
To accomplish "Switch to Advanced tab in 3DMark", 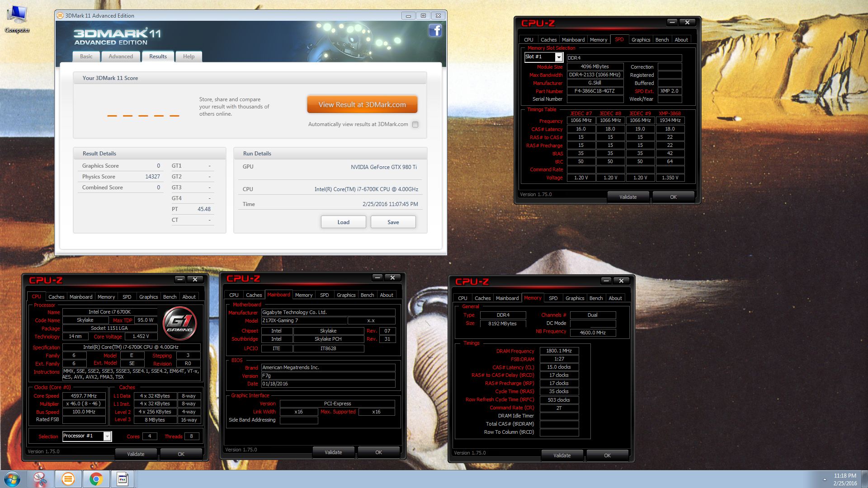I will pyautogui.click(x=121, y=56).
